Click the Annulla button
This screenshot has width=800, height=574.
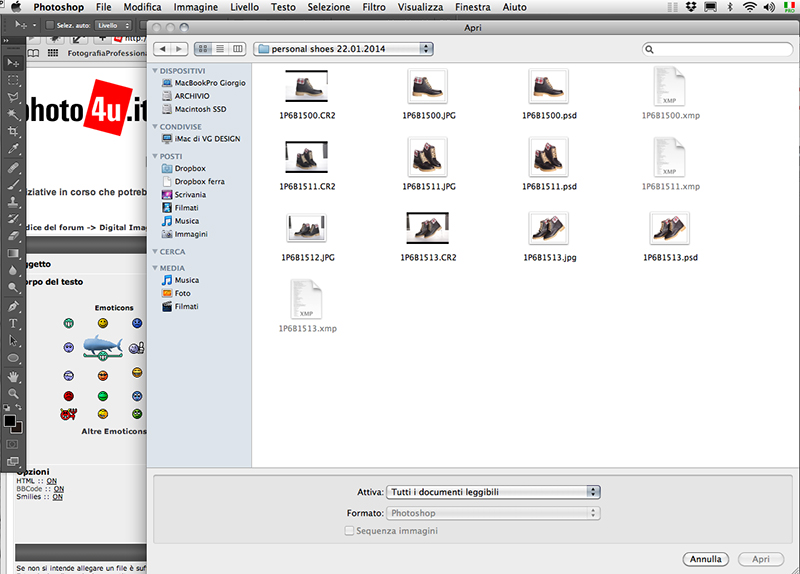pyautogui.click(x=706, y=559)
